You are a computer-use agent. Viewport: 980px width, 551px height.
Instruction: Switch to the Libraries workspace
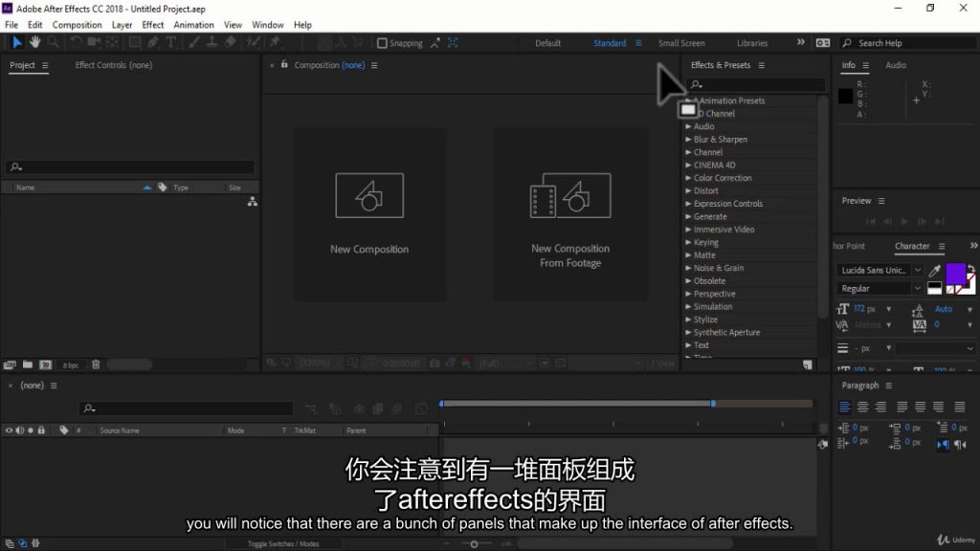point(752,43)
